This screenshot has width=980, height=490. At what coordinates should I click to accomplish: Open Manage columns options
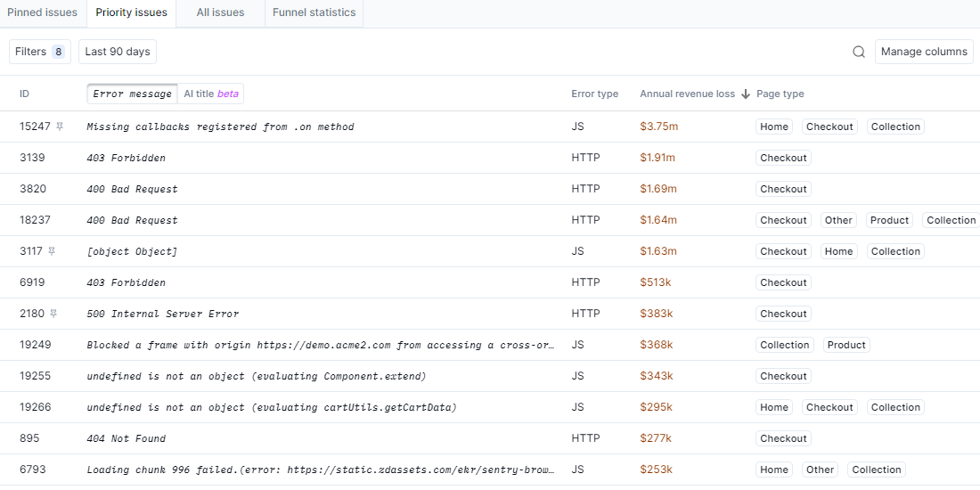pyautogui.click(x=924, y=52)
